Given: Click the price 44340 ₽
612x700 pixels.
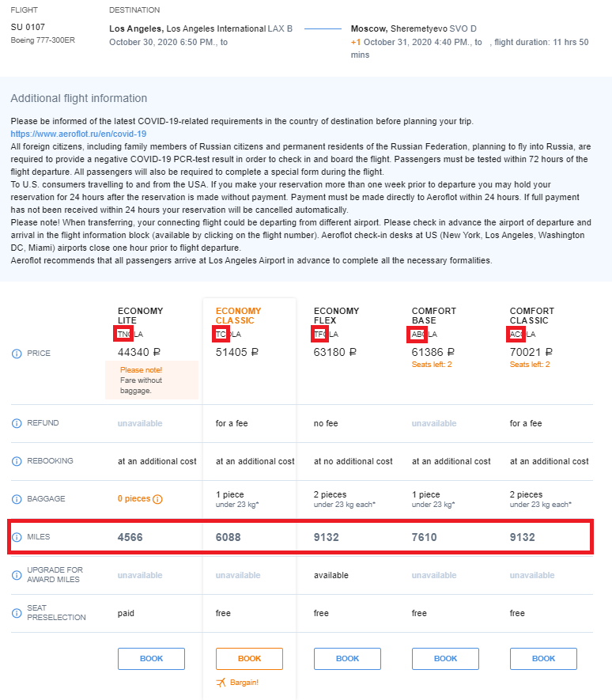Looking at the screenshot, I should pos(139,352).
